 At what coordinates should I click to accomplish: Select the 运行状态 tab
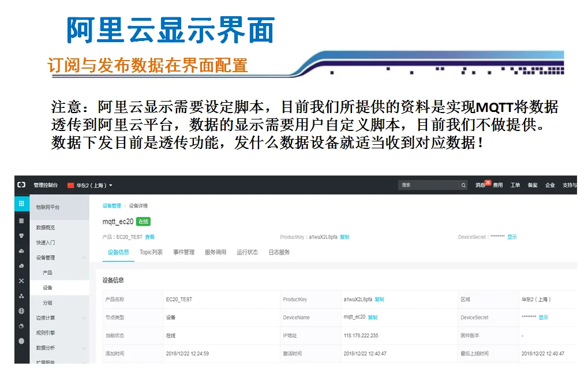(247, 252)
